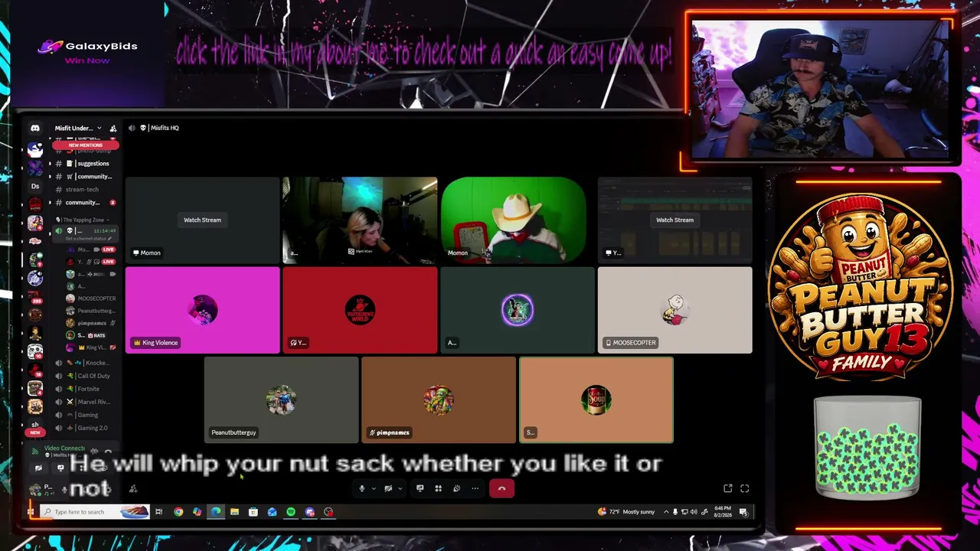980x551 pixels.
Task: Open activities icon in call bar
Action: 438,488
